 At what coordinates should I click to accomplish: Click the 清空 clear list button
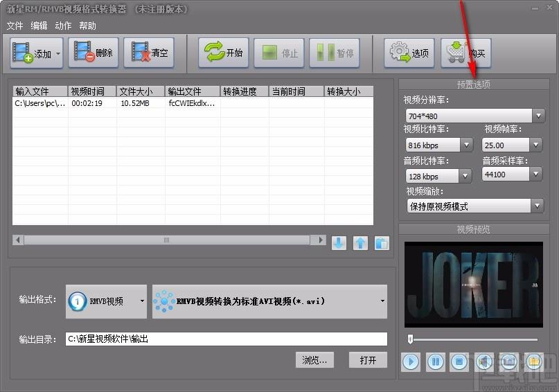click(x=149, y=53)
